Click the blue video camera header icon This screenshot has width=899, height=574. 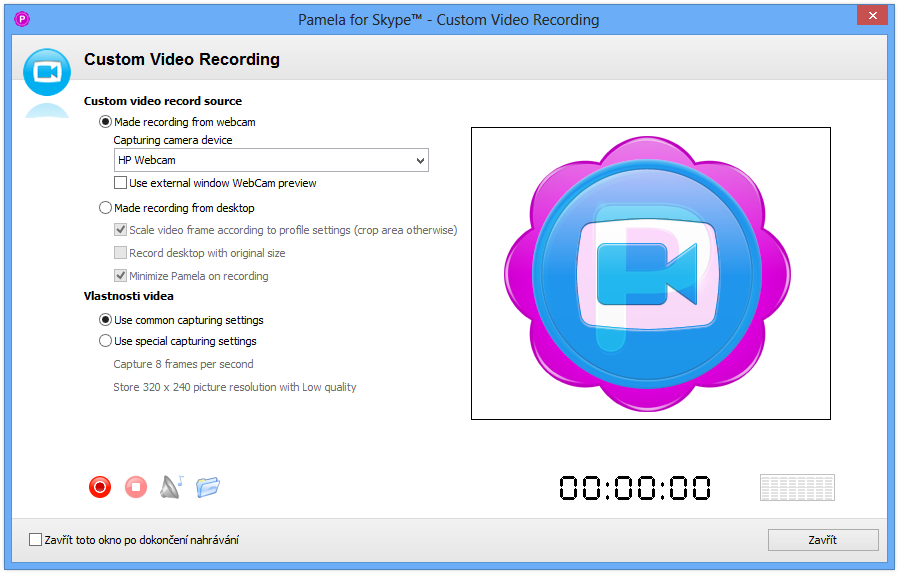click(47, 72)
